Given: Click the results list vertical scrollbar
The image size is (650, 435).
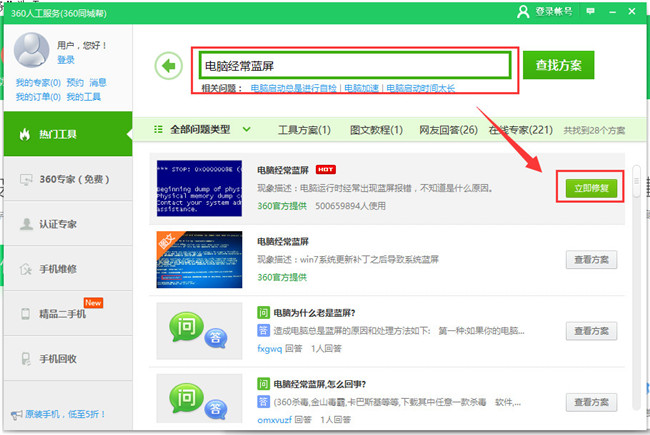Looking at the screenshot, I should point(636,286).
